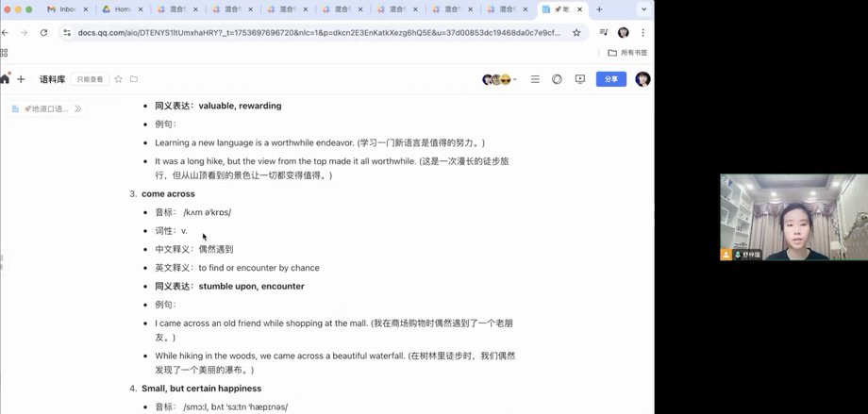868x414 pixels.
Task: Start presentation mode with the play-screen icon
Action: click(580, 79)
